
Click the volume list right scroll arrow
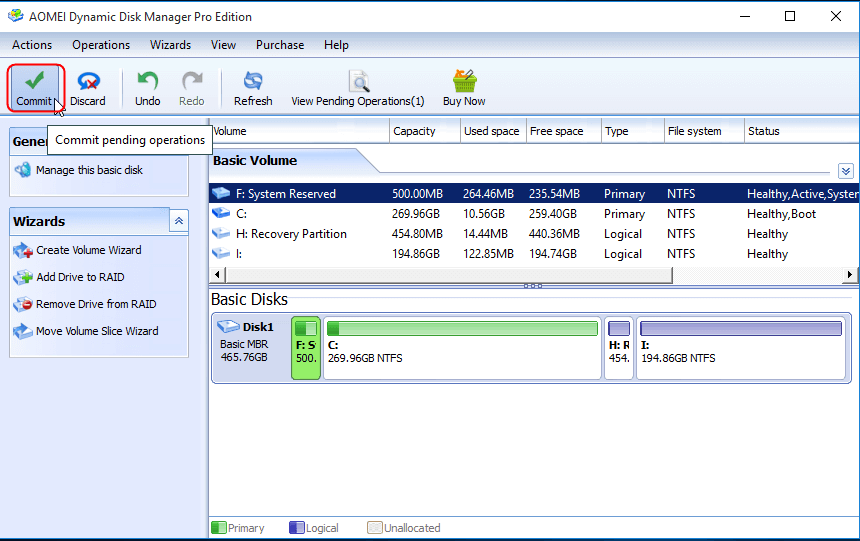[x=850, y=274]
